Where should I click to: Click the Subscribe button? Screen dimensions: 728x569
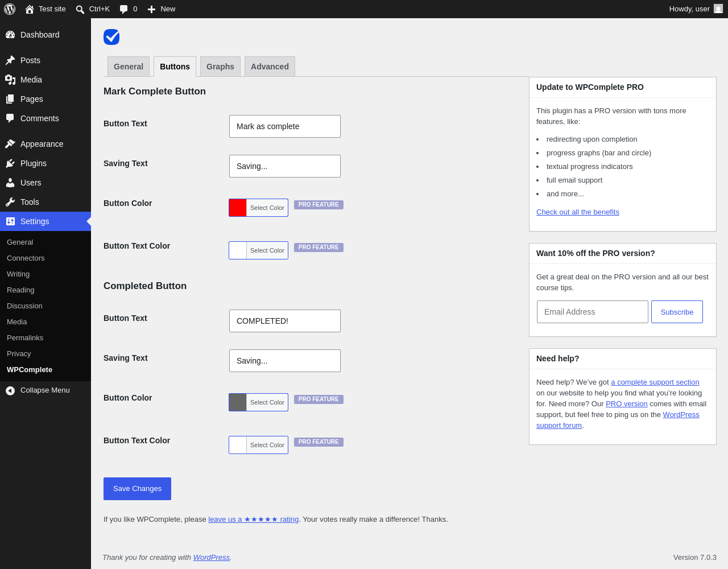[x=677, y=312]
